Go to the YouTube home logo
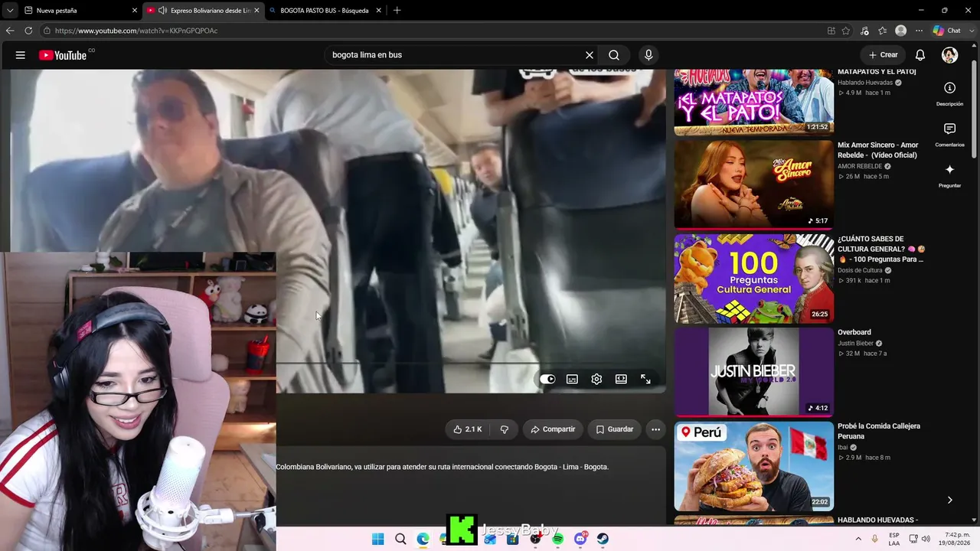The image size is (980, 551). point(63,55)
